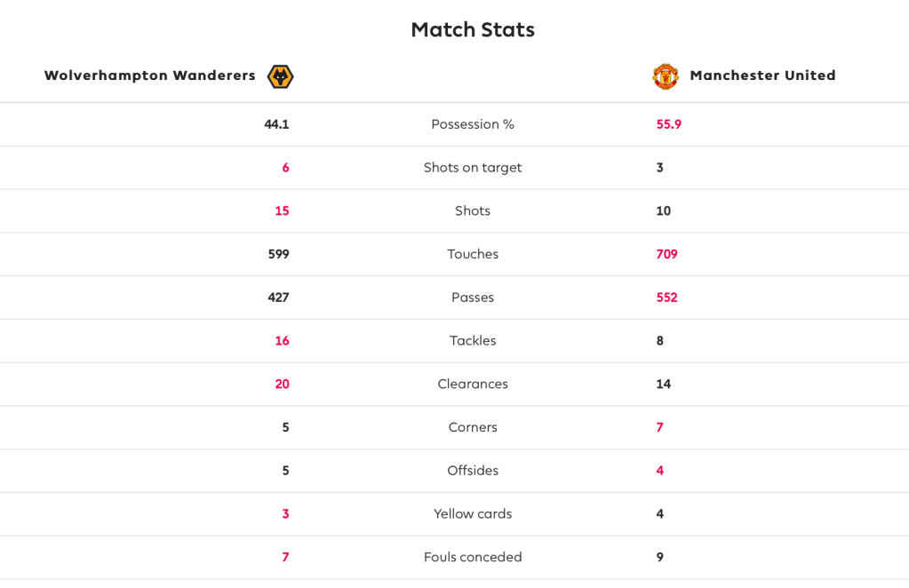Click the Passes stat label

point(473,298)
